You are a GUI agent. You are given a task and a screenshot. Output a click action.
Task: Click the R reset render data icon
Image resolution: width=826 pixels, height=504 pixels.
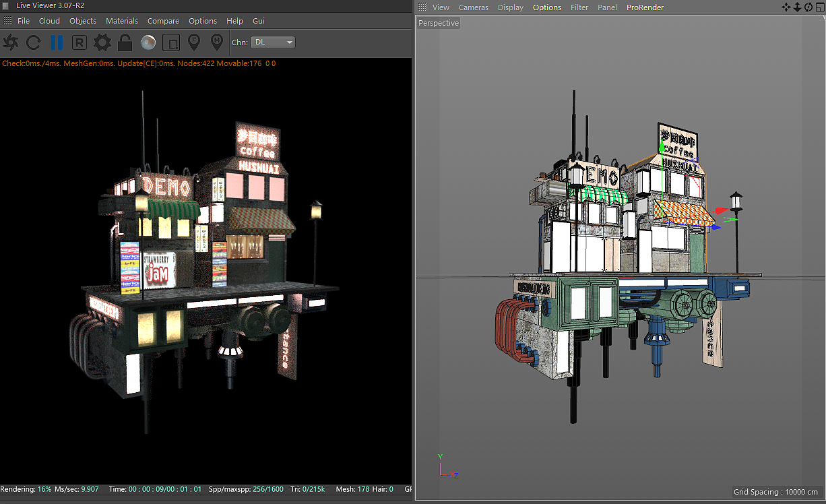79,42
